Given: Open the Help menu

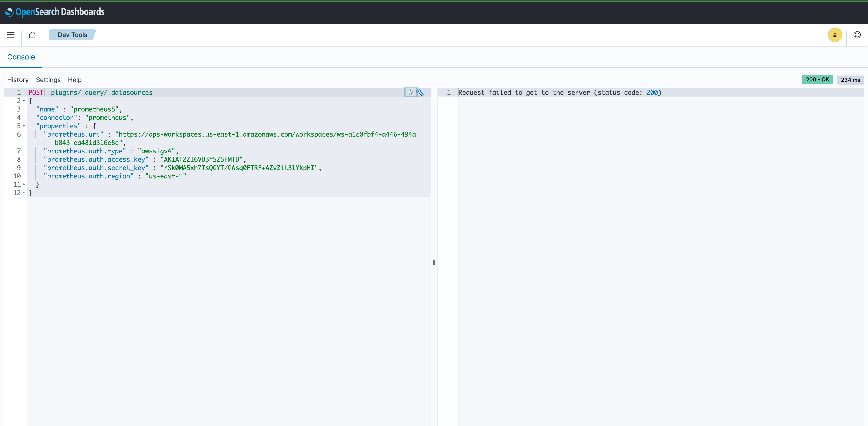Looking at the screenshot, I should [75, 80].
